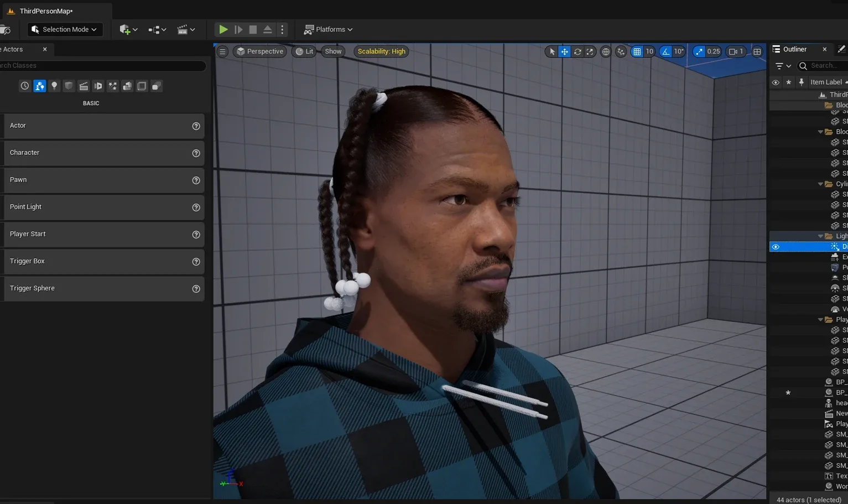Toggle visibility eye of selected light actor
The image size is (848, 504).
point(776,247)
